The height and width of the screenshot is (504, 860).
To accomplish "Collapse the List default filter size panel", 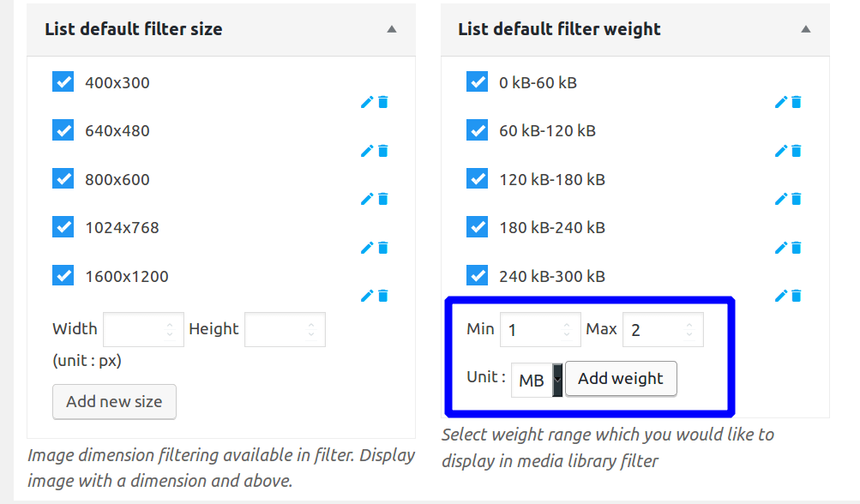I will (x=390, y=28).
